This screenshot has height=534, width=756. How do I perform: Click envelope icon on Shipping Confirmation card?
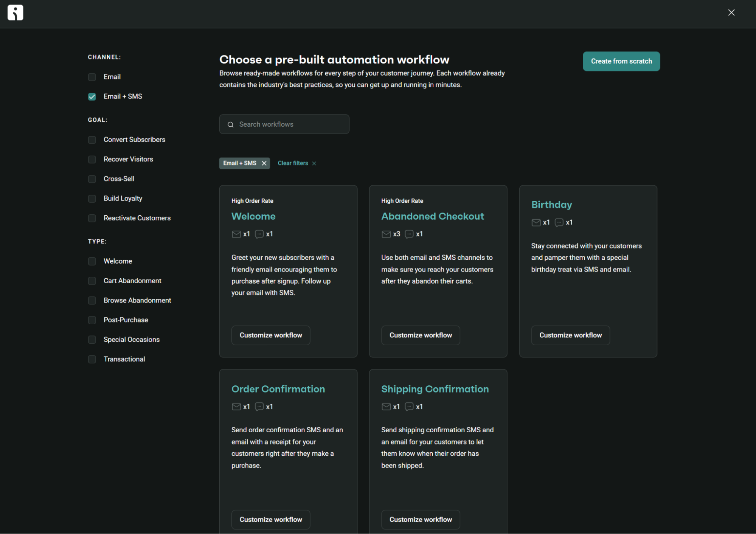(x=386, y=407)
